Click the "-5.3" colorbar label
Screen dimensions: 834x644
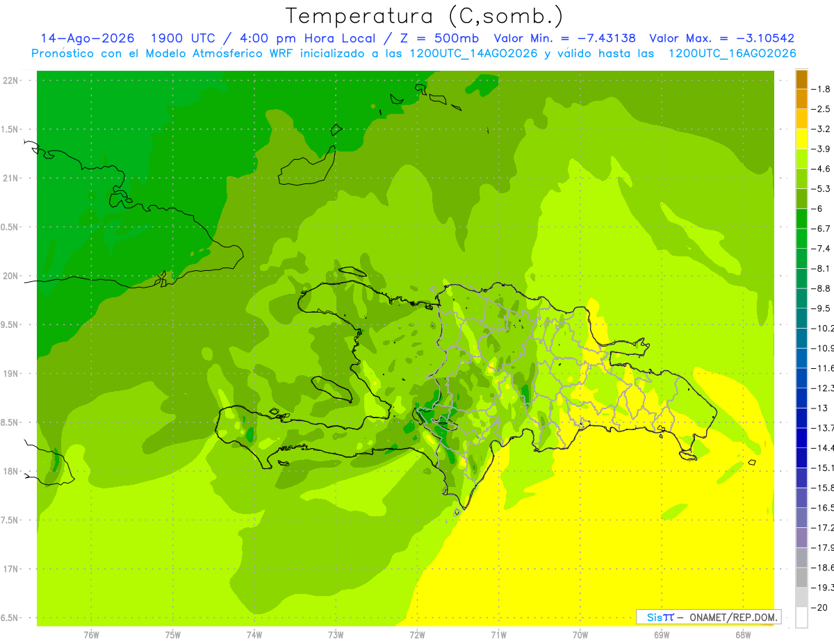click(x=821, y=188)
